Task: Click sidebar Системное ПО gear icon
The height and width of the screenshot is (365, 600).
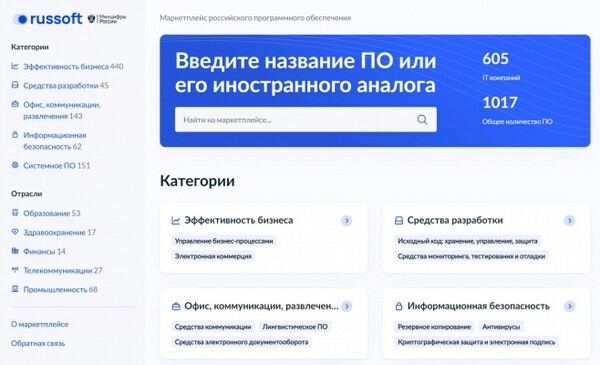Action: tap(15, 165)
